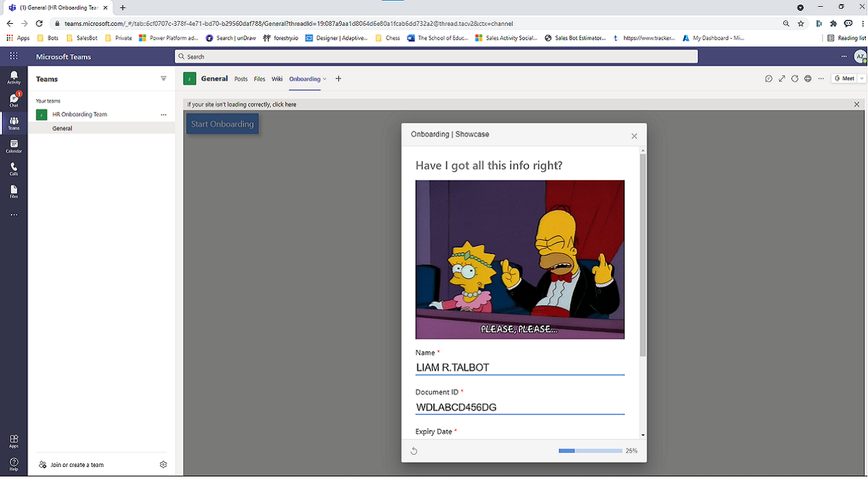
Task: Select the Teams icon in left rail
Action: click(14, 123)
